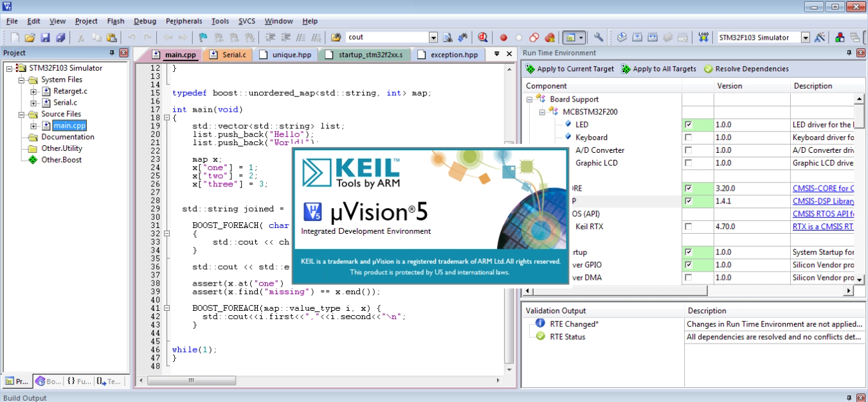Start debug session with magnifier d icon
The height and width of the screenshot is (402, 868).
coord(483,37)
